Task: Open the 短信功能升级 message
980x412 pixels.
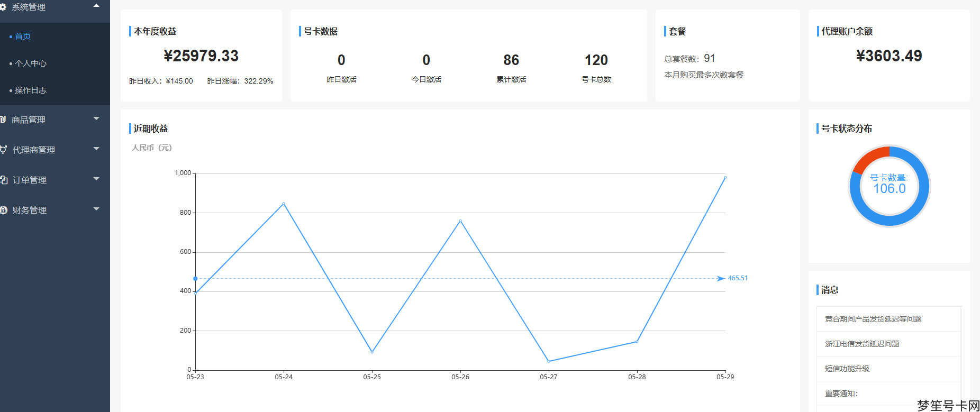Action: tap(847, 369)
